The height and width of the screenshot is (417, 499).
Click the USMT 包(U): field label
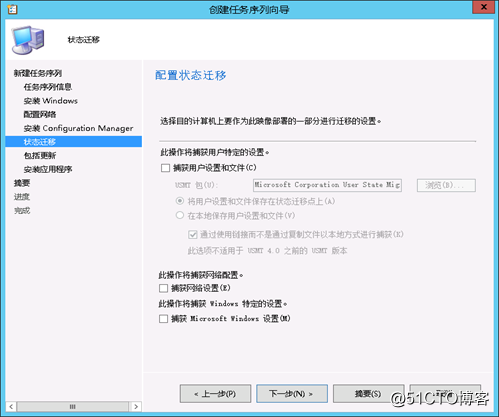click(x=197, y=185)
